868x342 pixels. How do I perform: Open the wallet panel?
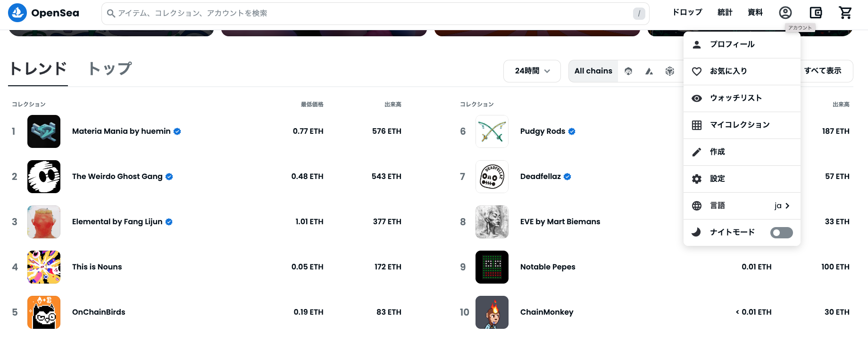815,13
